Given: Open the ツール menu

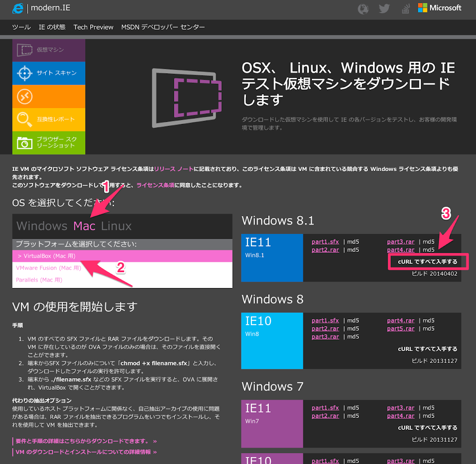Looking at the screenshot, I should (x=21, y=27).
